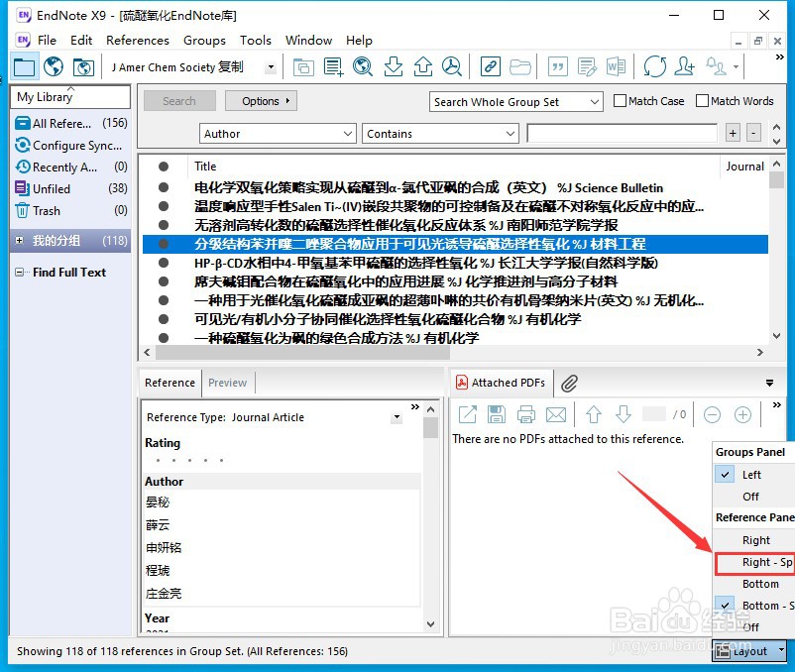The width and height of the screenshot is (795, 672).
Task: Remove search row with minus button
Action: (x=754, y=133)
